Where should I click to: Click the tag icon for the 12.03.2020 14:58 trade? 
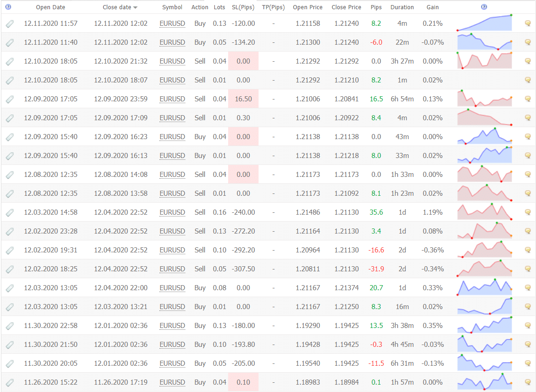click(10, 213)
